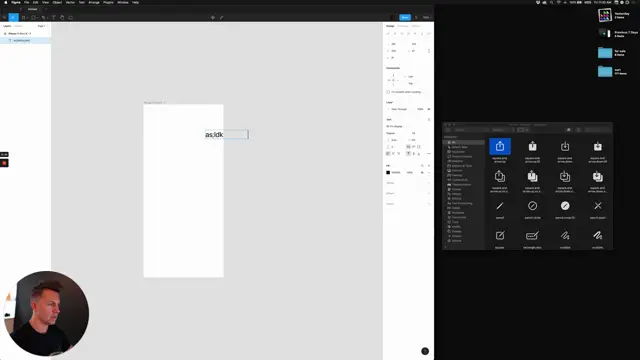This screenshot has height=360, width=640.
Task: Add a Stroke with plus icon
Action: [429, 183]
